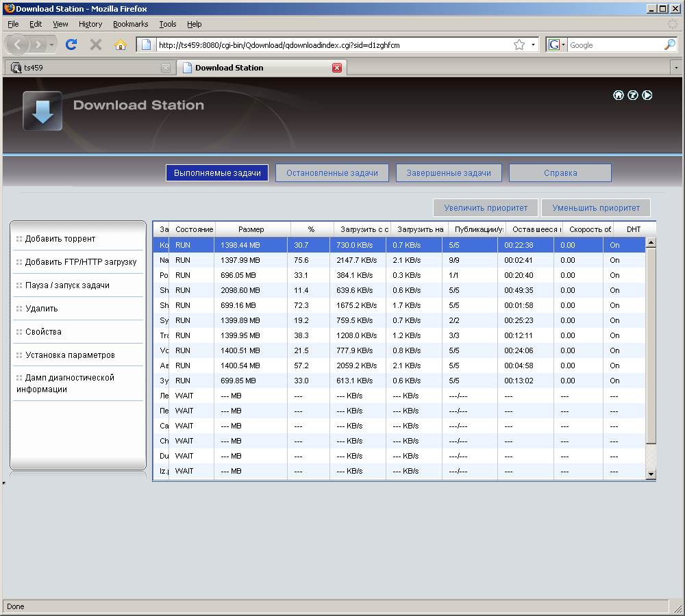Image resolution: width=685 pixels, height=616 pixels.
Task: Click the Увеличить приоритет button
Action: click(x=486, y=208)
